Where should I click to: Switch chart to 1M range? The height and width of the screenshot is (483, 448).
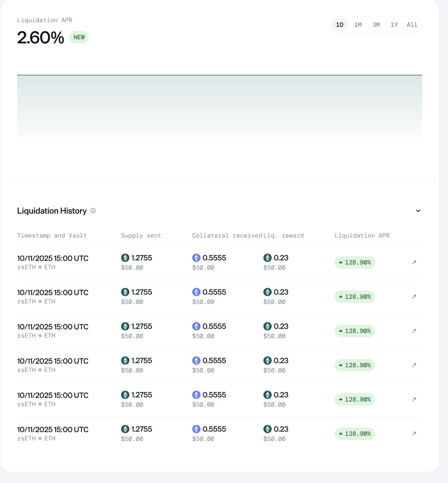pos(358,25)
